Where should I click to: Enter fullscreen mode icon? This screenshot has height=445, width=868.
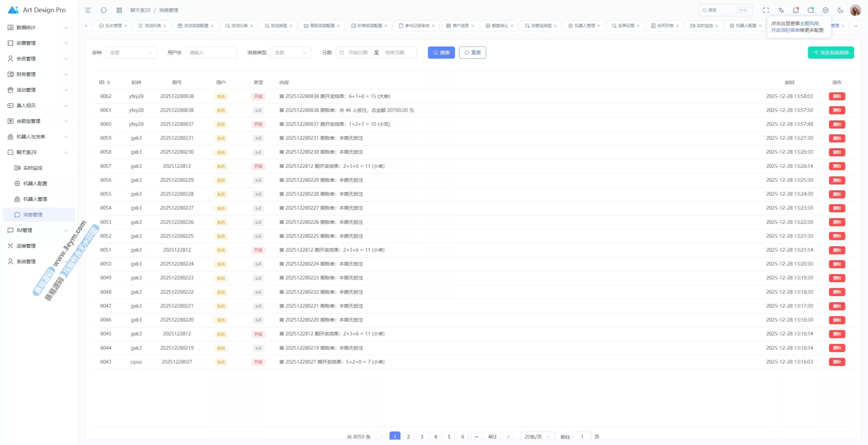click(766, 10)
